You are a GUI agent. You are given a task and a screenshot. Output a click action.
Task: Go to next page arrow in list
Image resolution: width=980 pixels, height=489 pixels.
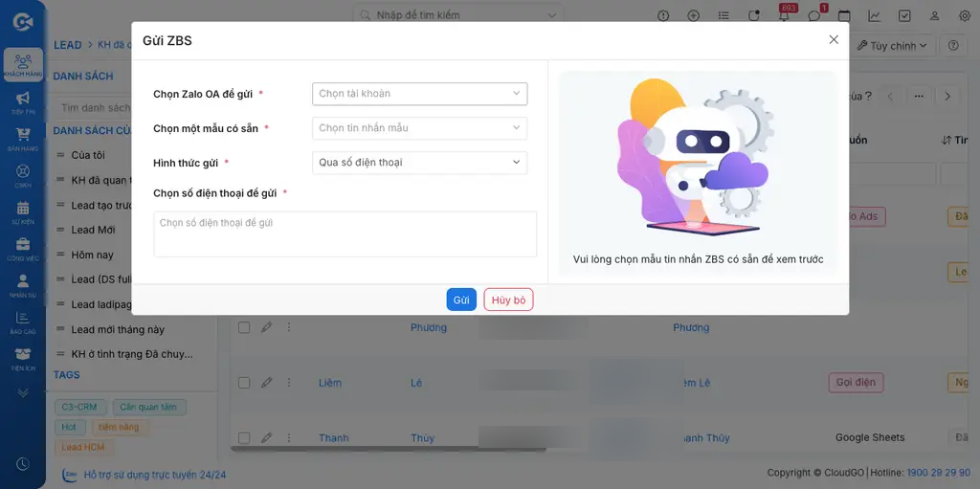(947, 97)
